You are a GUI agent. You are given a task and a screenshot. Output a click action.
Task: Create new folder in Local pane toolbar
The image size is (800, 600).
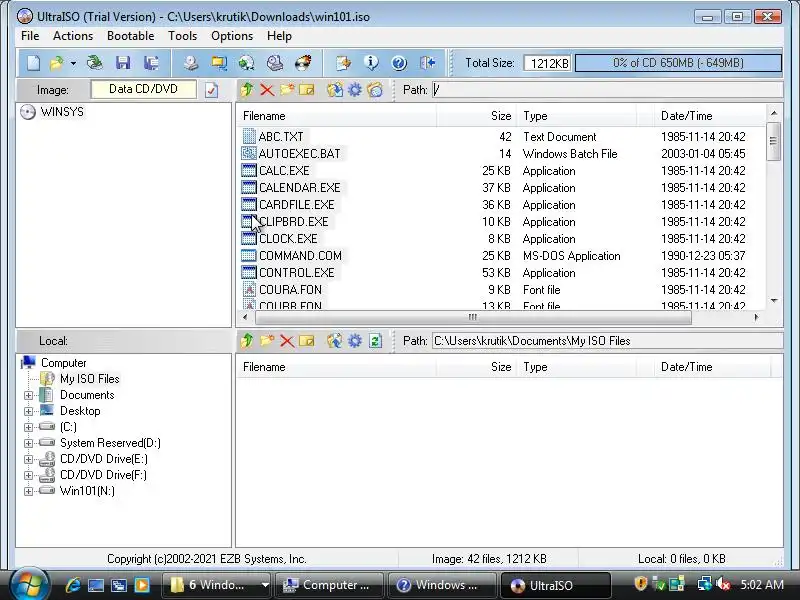pos(267,341)
